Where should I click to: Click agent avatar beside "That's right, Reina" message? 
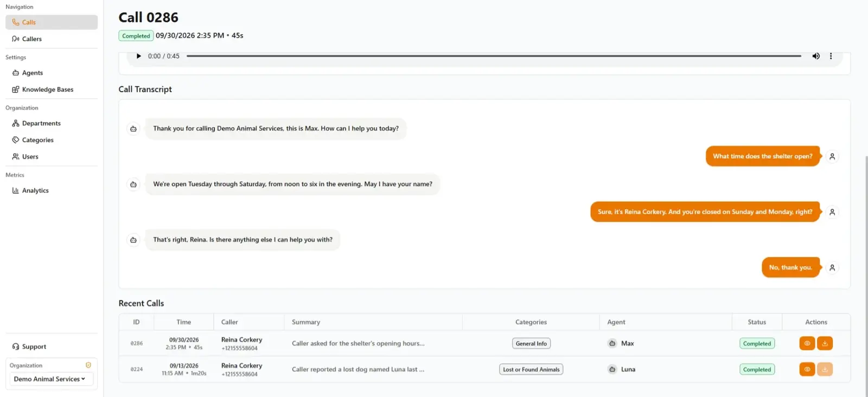[x=133, y=240]
